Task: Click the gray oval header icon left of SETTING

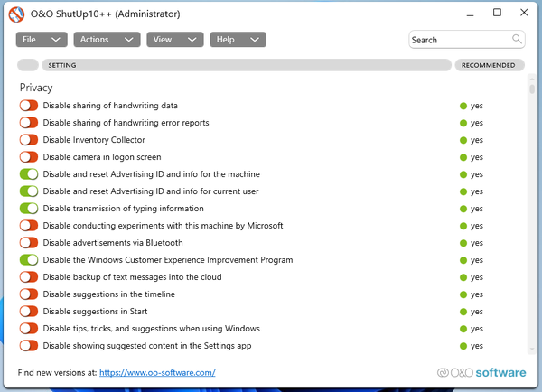Action: pyautogui.click(x=27, y=65)
